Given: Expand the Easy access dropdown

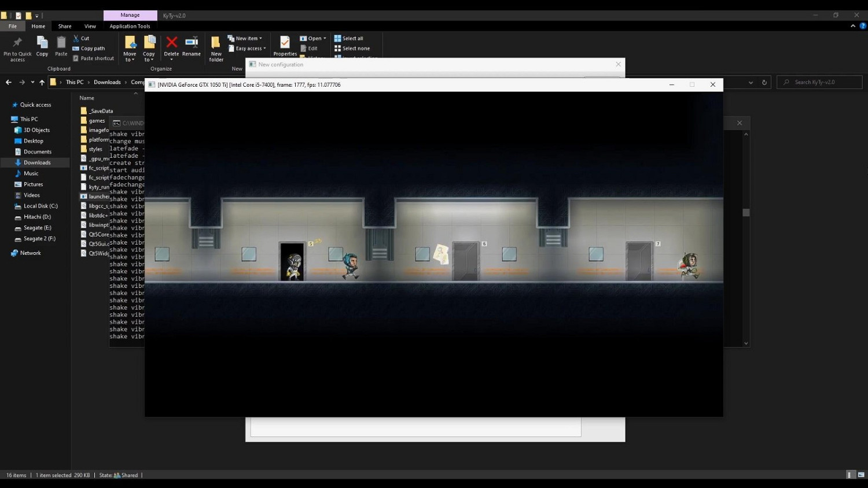Looking at the screenshot, I should [248, 49].
